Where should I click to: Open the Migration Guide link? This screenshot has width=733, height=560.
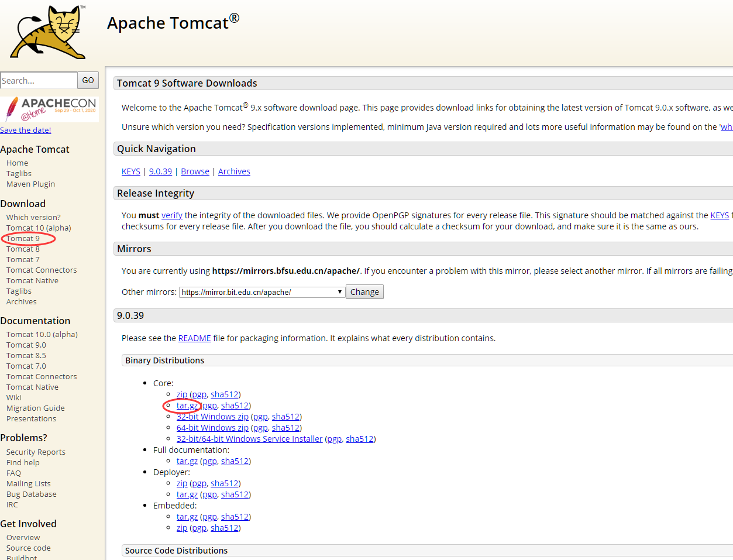point(36,408)
